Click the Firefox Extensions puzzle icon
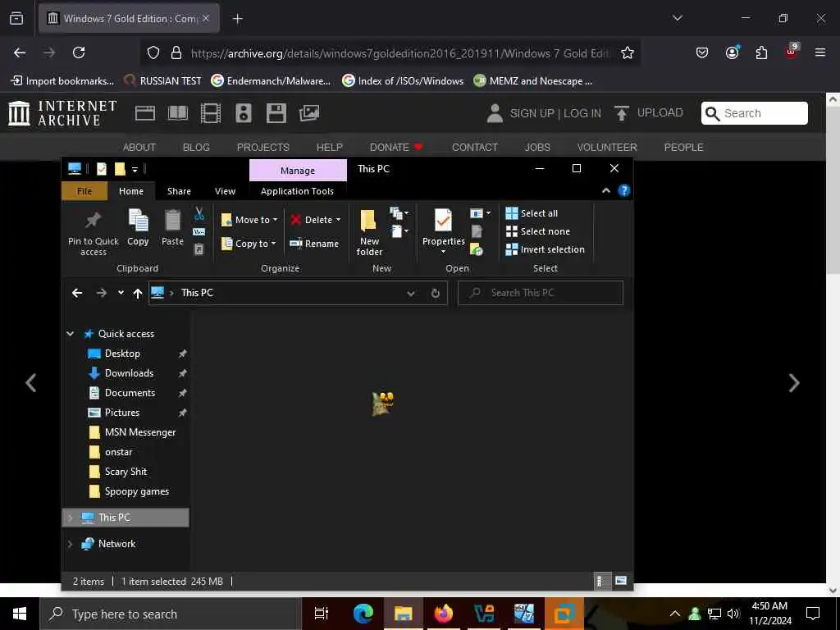840x630 pixels. tap(761, 52)
